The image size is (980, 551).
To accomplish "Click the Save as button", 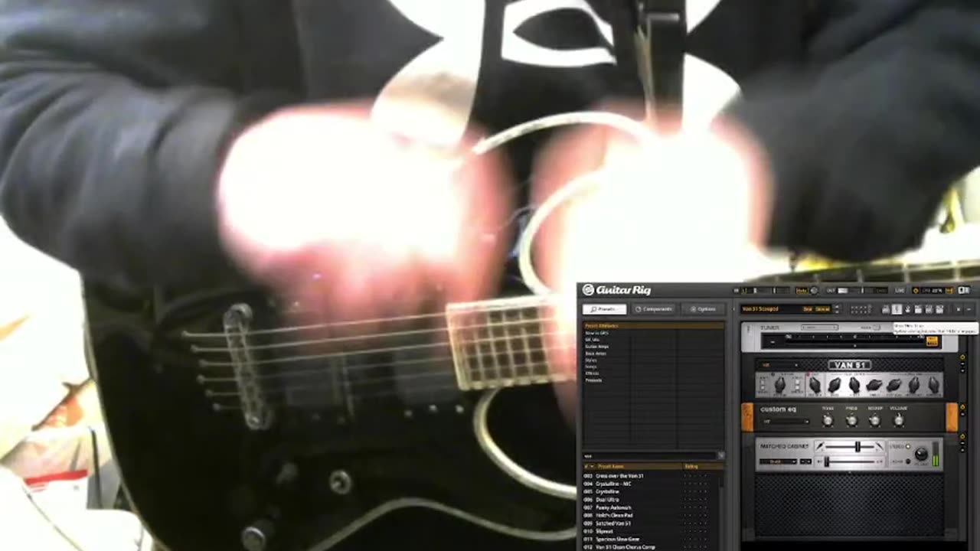I will (x=822, y=309).
